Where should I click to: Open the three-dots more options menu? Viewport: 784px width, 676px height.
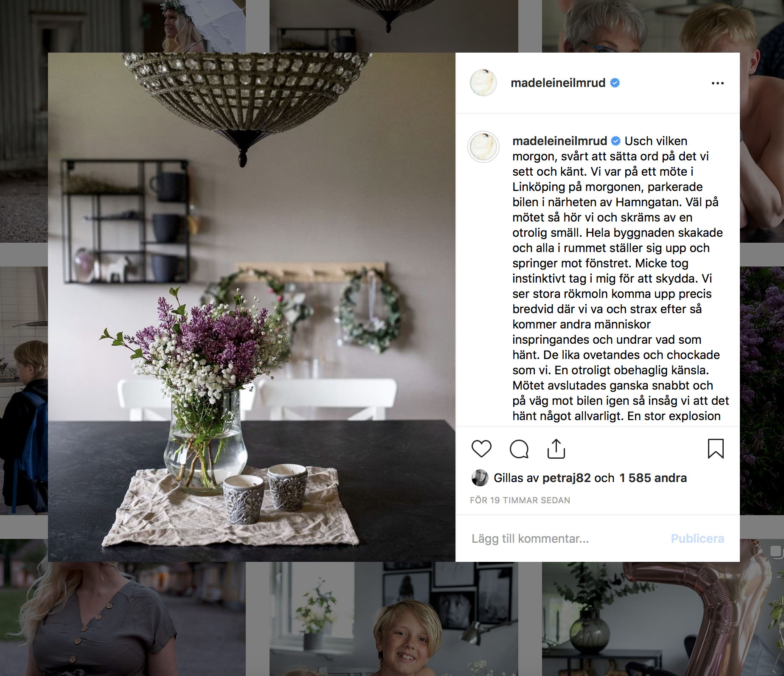click(x=717, y=83)
